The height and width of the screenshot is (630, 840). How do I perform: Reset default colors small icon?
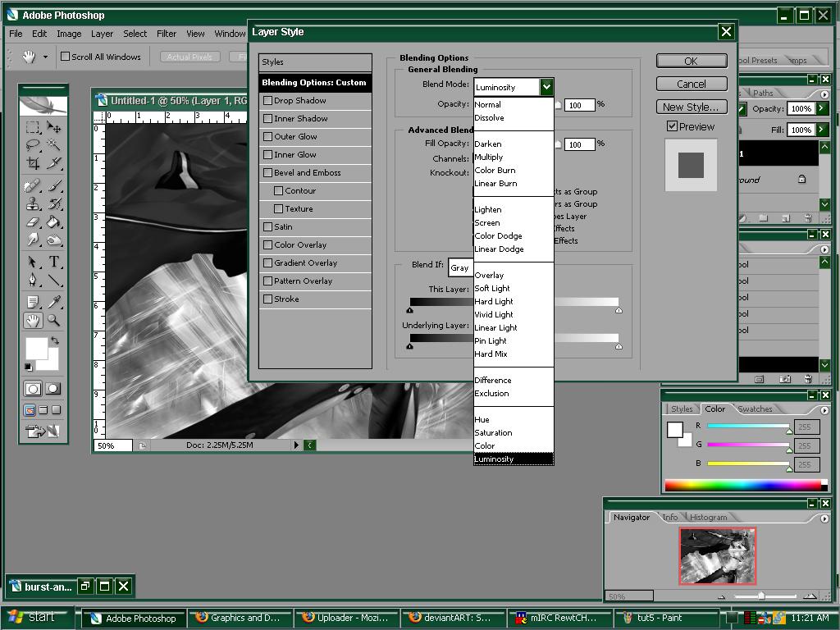[28, 367]
